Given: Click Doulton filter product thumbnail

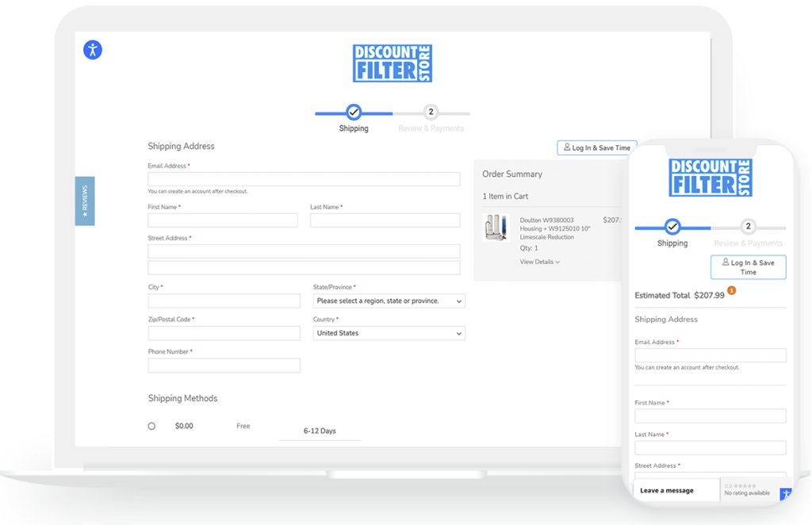Looking at the screenshot, I should tap(495, 228).
